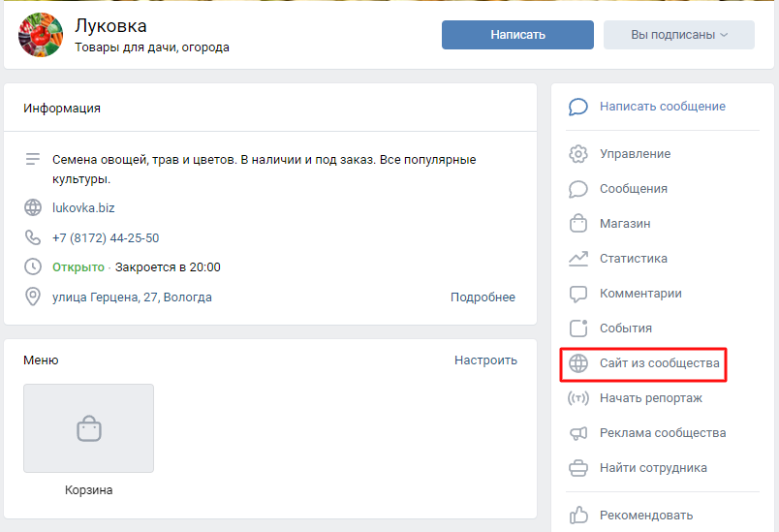Click the Реклама сообщества megaphone icon
Viewport: 779px width, 532px height.
click(578, 433)
